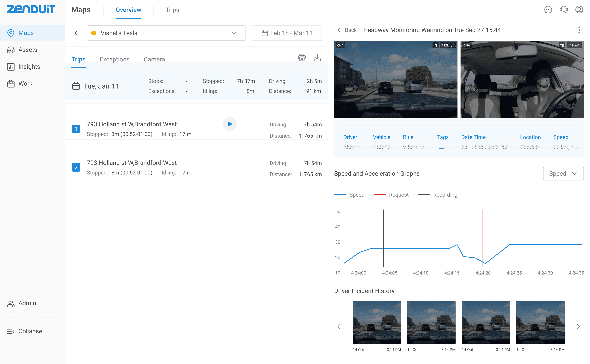Open the Feb 18 - Mar 11 date picker
The image size is (590, 364).
287,33
